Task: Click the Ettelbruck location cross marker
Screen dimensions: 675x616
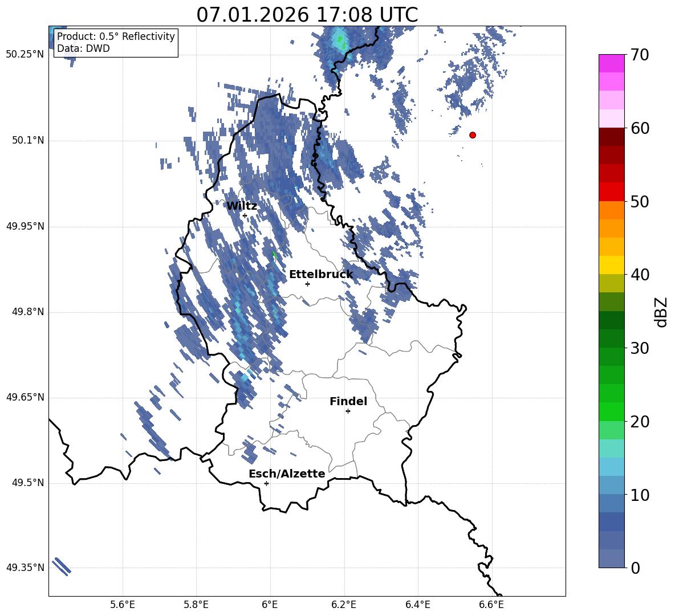Action: point(307,284)
